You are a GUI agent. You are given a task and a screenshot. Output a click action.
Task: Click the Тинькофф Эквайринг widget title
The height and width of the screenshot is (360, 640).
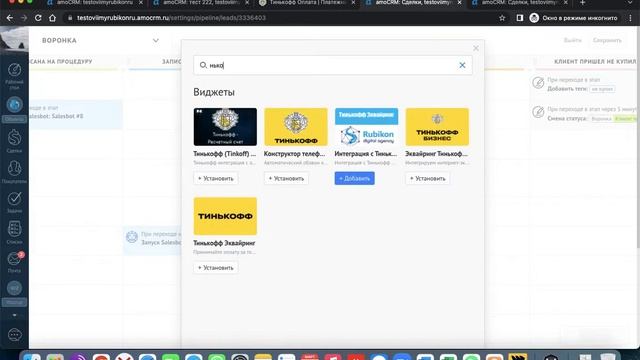[x=224, y=243]
